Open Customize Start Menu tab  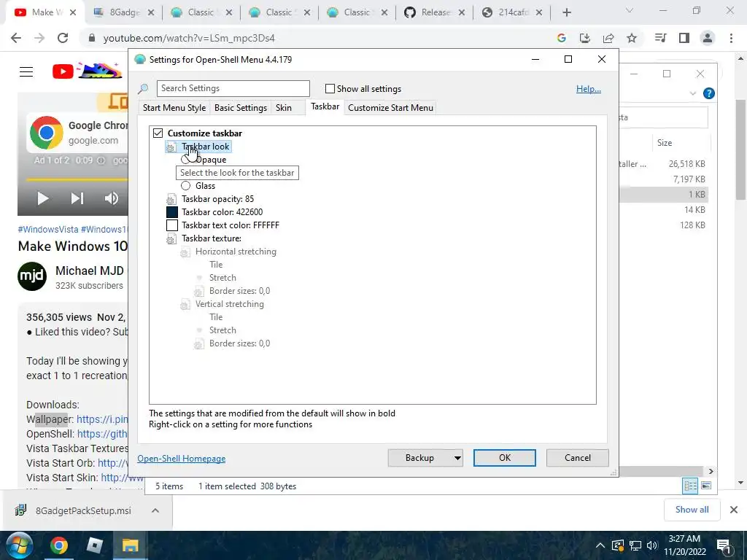[391, 108]
